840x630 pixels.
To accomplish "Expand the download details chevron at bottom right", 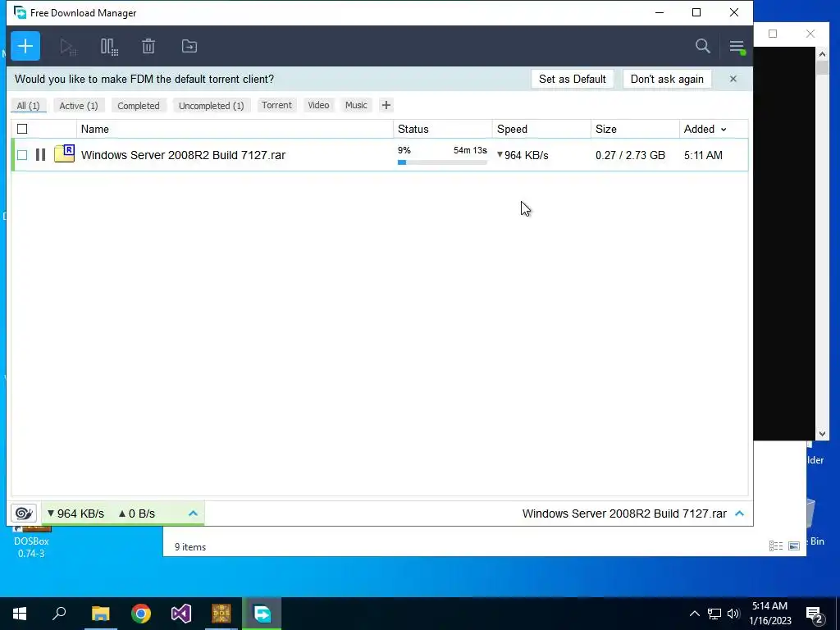I will coord(740,514).
